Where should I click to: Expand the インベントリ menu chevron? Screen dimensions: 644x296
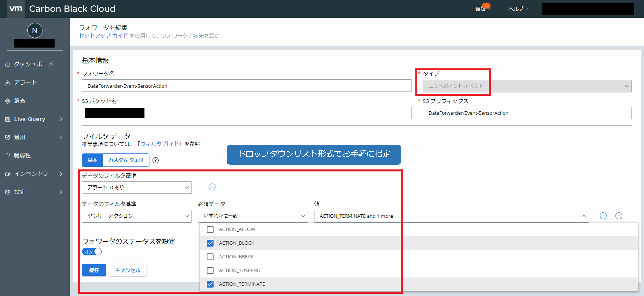pyautogui.click(x=61, y=174)
